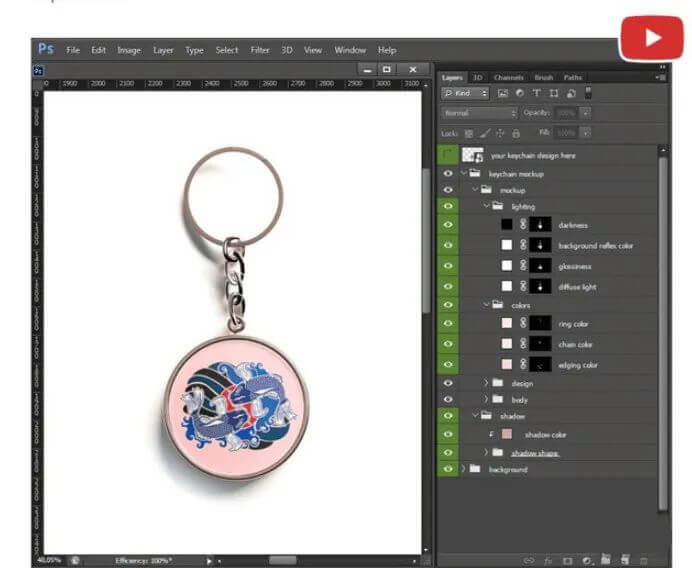The height and width of the screenshot is (568, 692).
Task: Click the darkness layer mask link icon
Action: (x=522, y=225)
